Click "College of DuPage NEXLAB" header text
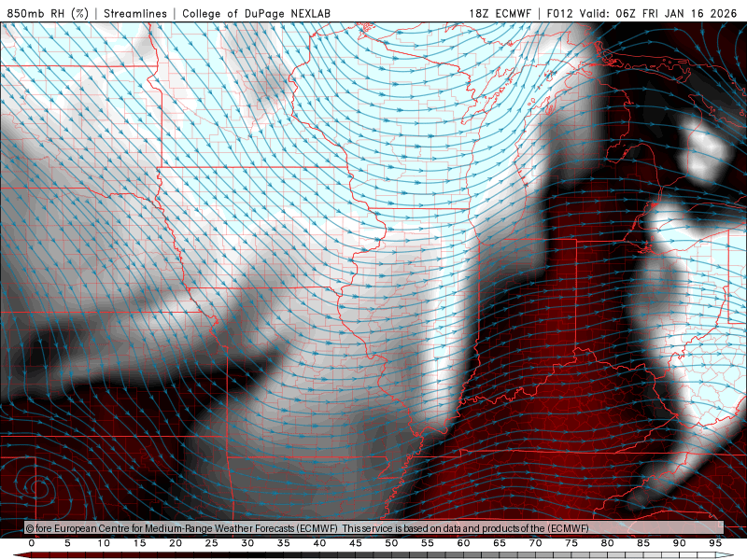This screenshot has height=560, width=747. pyautogui.click(x=256, y=13)
